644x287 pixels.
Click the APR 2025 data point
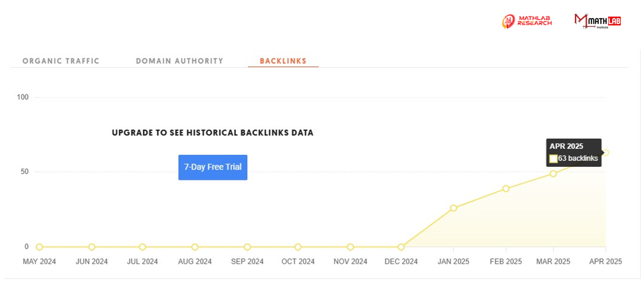coord(605,153)
